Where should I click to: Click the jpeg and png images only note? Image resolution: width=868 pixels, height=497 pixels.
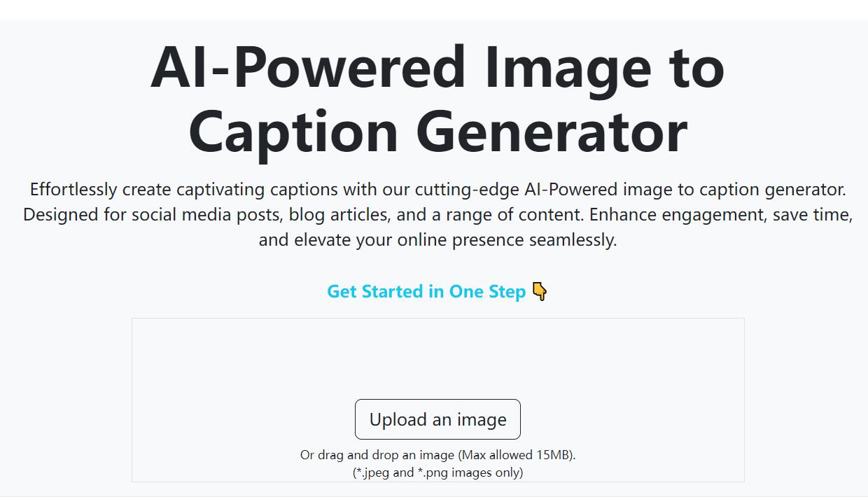pyautogui.click(x=437, y=472)
